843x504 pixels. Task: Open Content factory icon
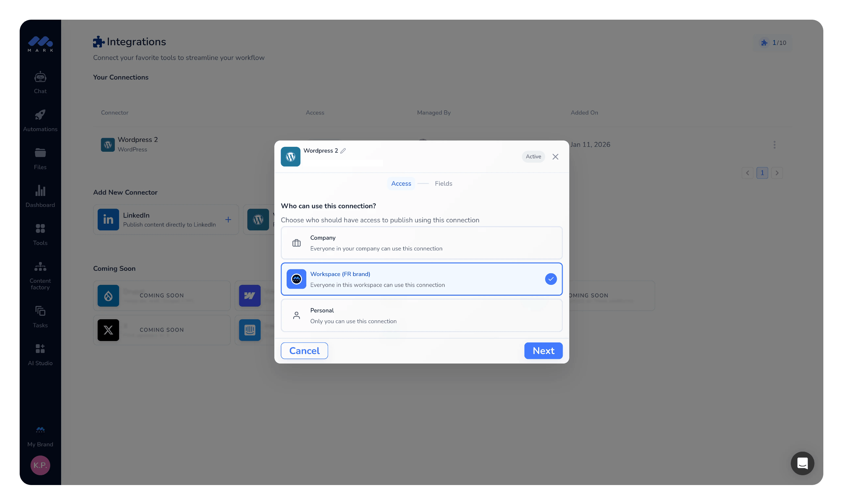pos(40,267)
